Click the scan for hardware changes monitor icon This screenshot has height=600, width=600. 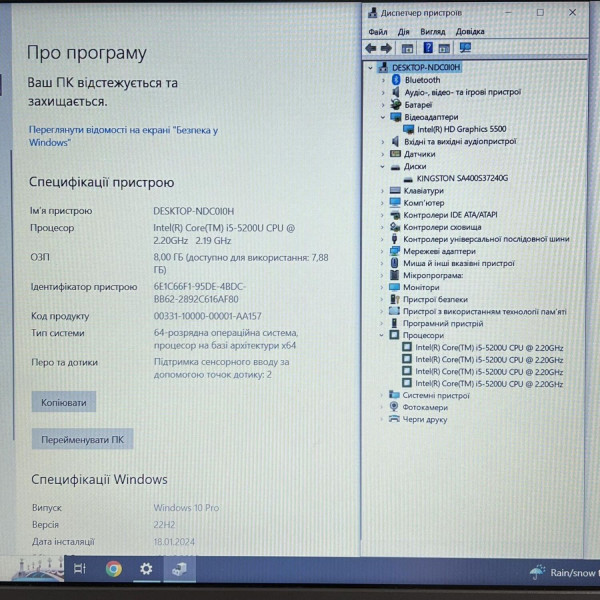(x=465, y=48)
